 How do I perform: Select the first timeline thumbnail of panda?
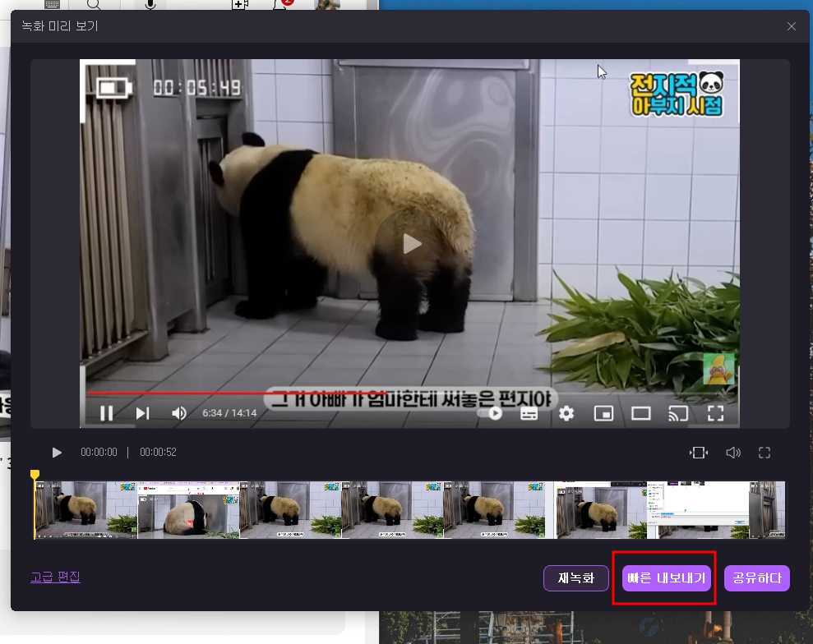point(86,510)
